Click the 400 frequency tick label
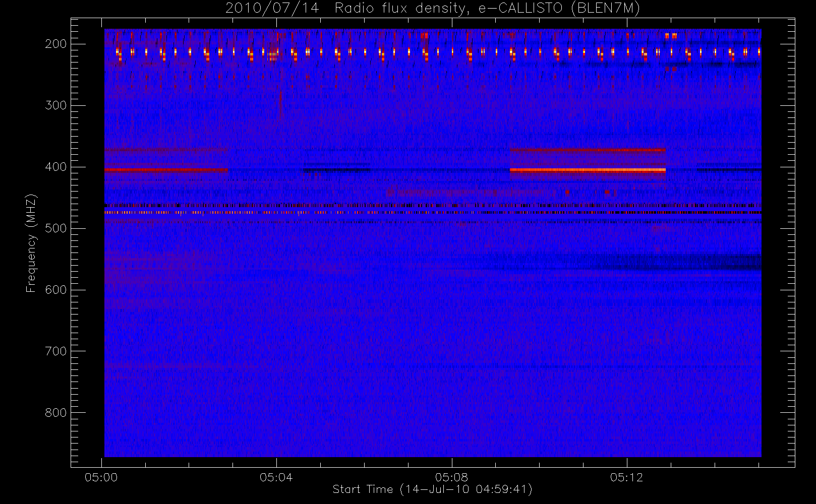This screenshot has width=816, height=504. (x=55, y=167)
